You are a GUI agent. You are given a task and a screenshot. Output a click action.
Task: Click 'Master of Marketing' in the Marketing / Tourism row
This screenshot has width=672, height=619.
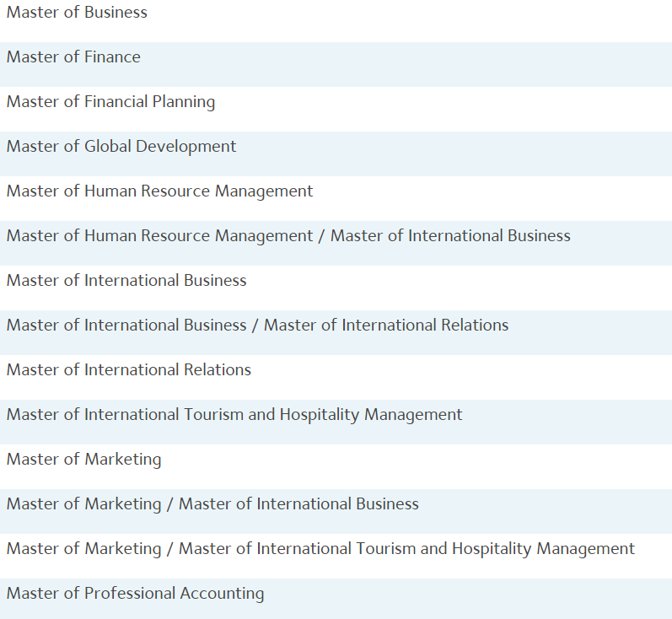[x=83, y=549]
